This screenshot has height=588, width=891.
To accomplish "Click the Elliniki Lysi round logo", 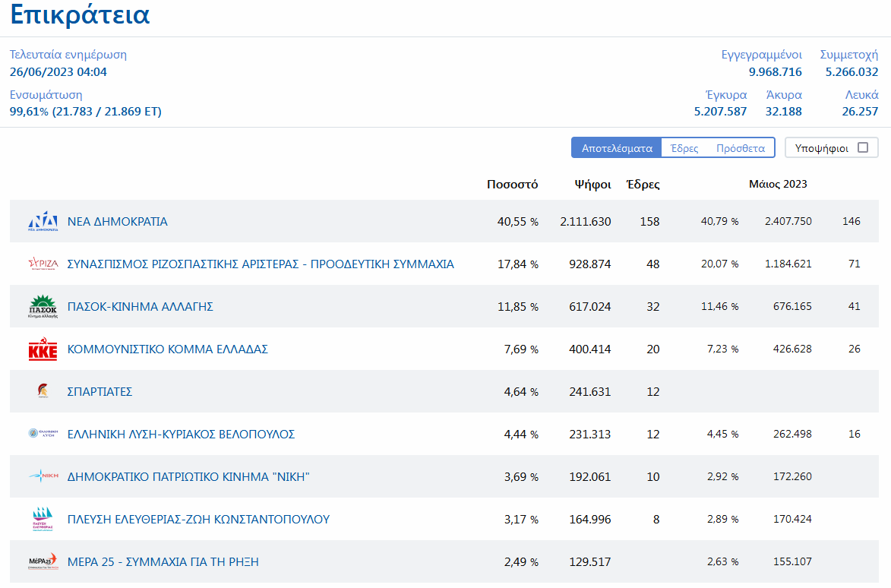I will pos(43,434).
